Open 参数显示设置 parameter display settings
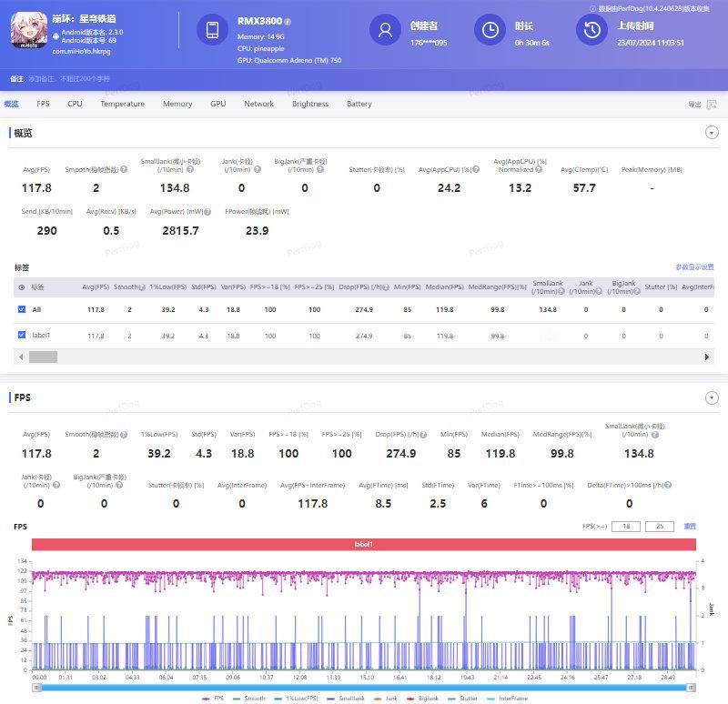This screenshot has width=728, height=704. (694, 267)
